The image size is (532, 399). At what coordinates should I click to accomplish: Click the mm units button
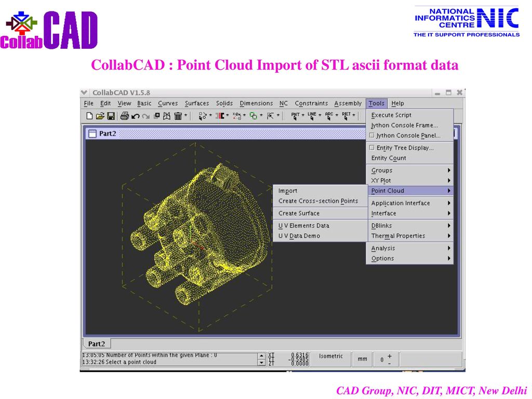pos(362,358)
